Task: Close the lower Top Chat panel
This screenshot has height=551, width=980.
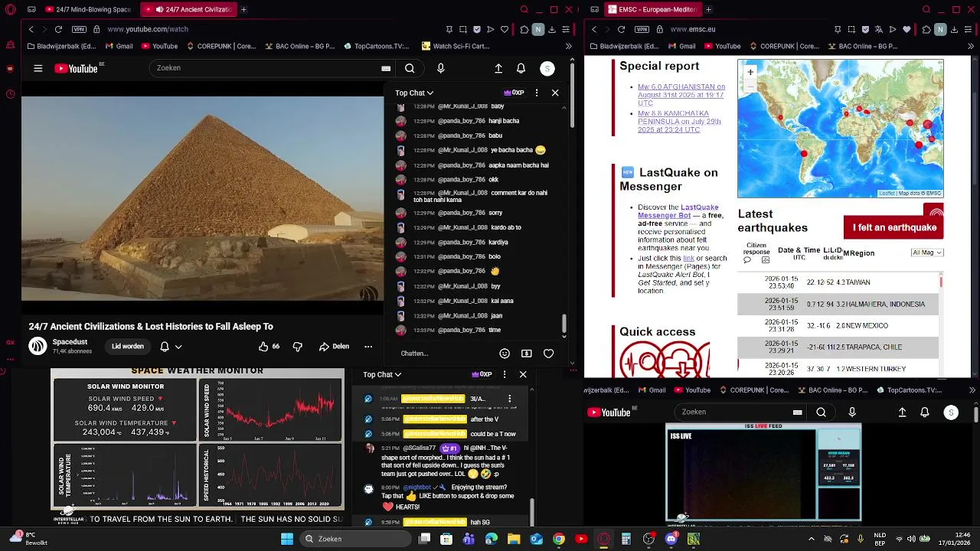Action: 523,374
